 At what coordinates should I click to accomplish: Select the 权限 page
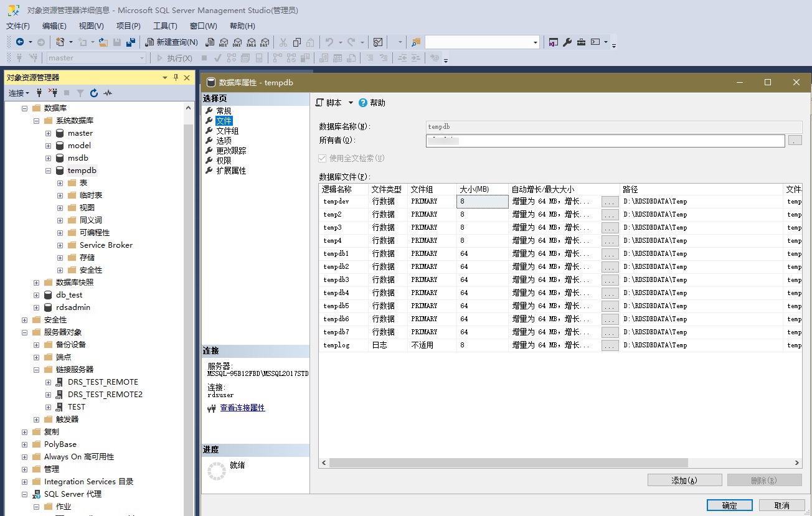(224, 161)
